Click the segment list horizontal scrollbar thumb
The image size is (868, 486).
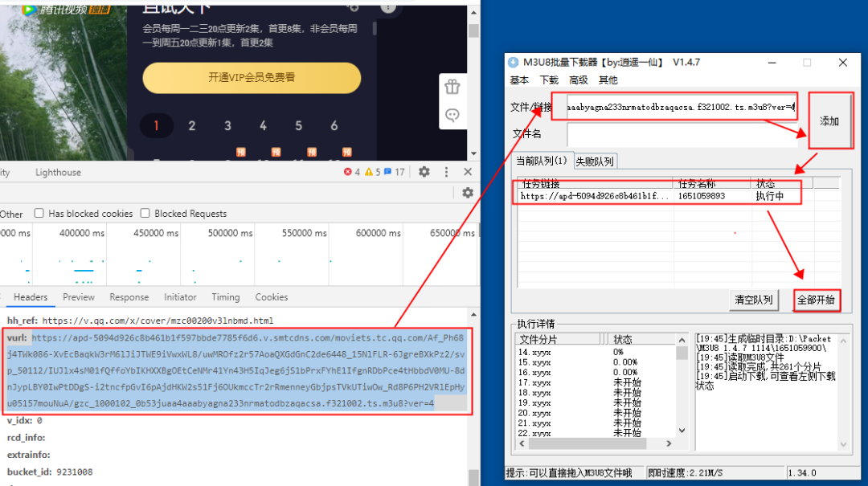click(x=588, y=443)
